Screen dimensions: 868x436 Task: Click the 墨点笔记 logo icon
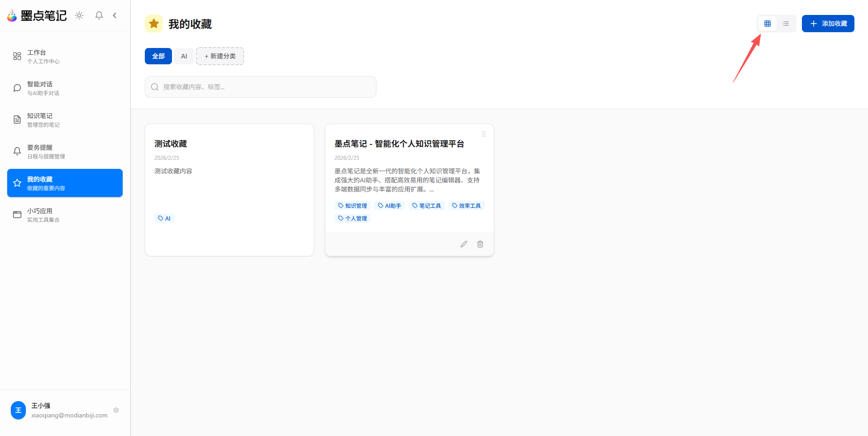click(x=11, y=15)
